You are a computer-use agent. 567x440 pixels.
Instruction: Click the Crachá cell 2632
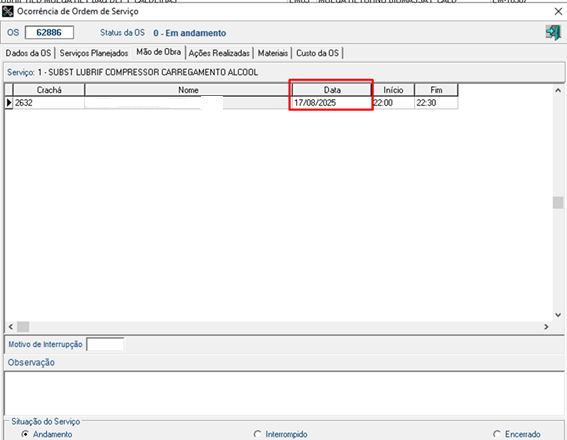(48, 103)
